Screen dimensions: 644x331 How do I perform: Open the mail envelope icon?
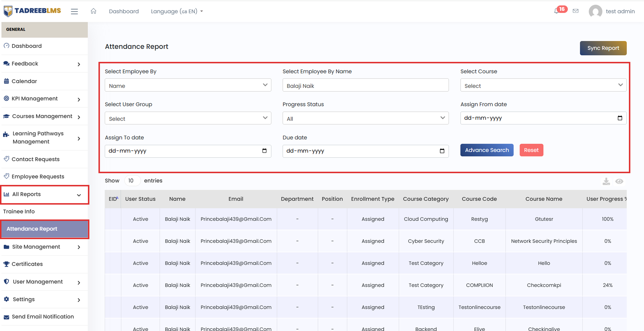(x=575, y=11)
